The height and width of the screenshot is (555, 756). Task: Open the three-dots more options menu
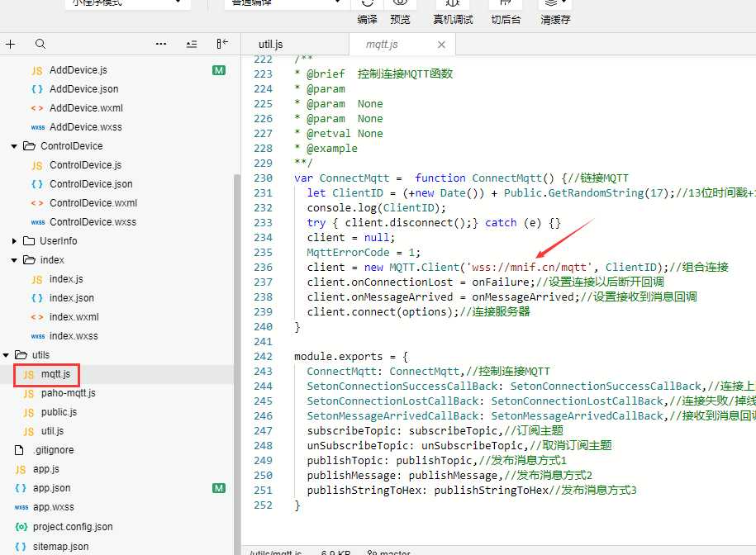[x=161, y=45]
